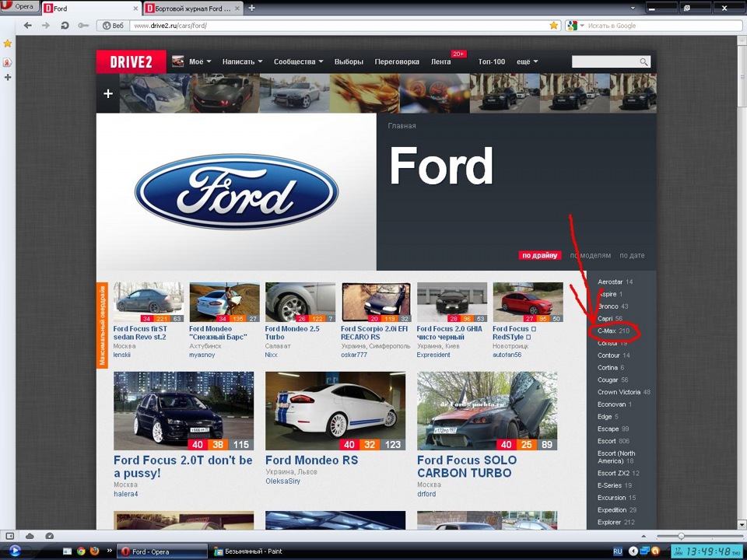
Task: Open the Выборы menu item
Action: tap(349, 62)
